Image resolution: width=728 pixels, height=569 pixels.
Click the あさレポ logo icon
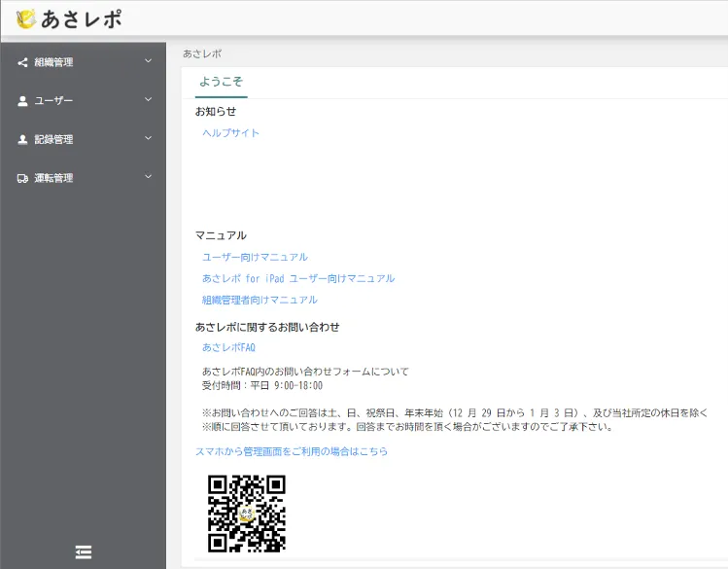[26, 19]
